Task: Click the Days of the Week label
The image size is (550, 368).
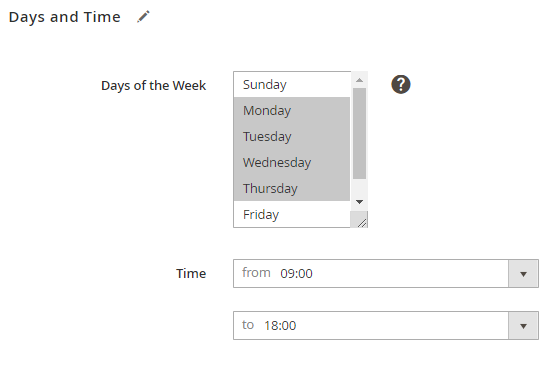Action: click(153, 86)
